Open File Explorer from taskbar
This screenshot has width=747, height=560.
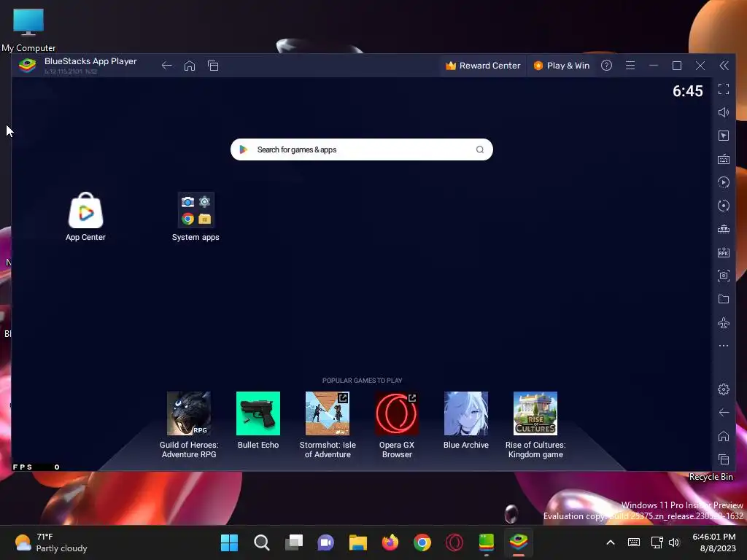[x=357, y=542]
